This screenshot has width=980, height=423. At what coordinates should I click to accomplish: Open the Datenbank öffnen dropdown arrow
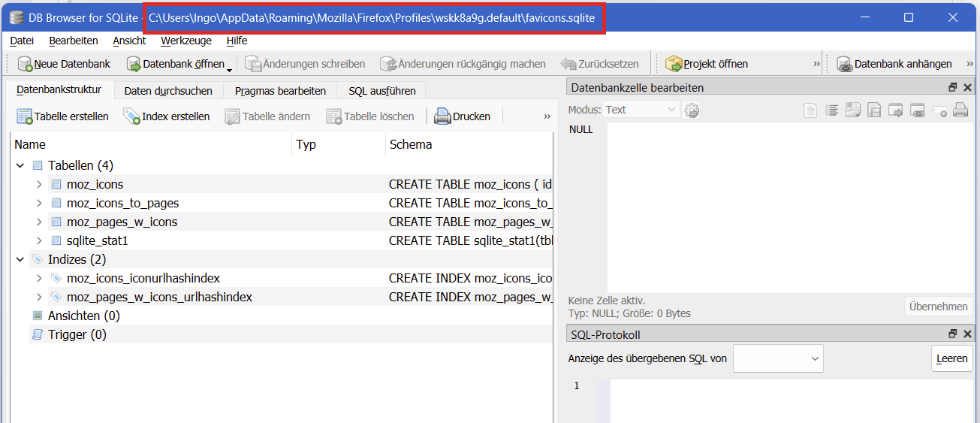coord(229,70)
